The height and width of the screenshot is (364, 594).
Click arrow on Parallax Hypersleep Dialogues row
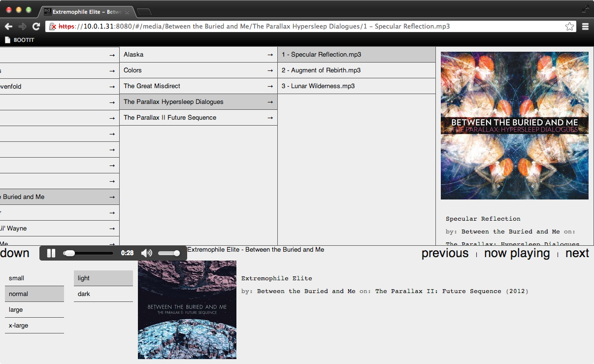tap(270, 102)
